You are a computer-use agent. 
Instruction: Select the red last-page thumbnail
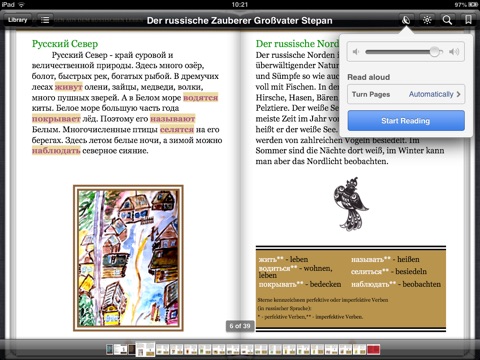pyautogui.click(x=373, y=350)
